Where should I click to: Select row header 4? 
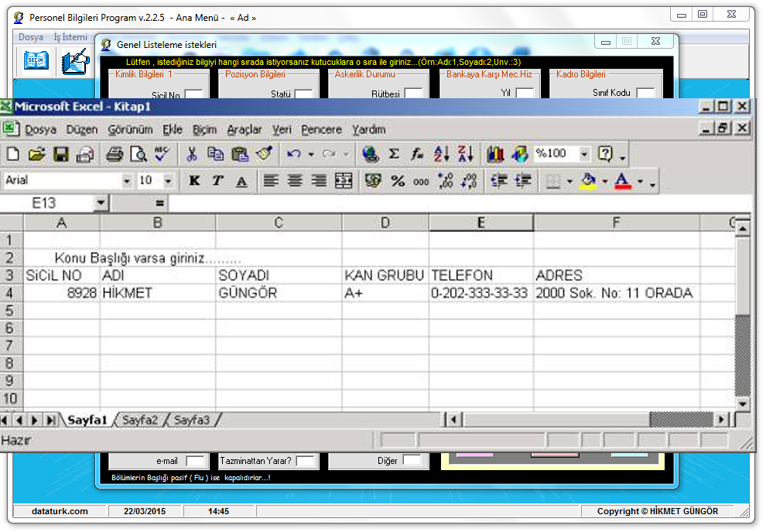tap(12, 293)
